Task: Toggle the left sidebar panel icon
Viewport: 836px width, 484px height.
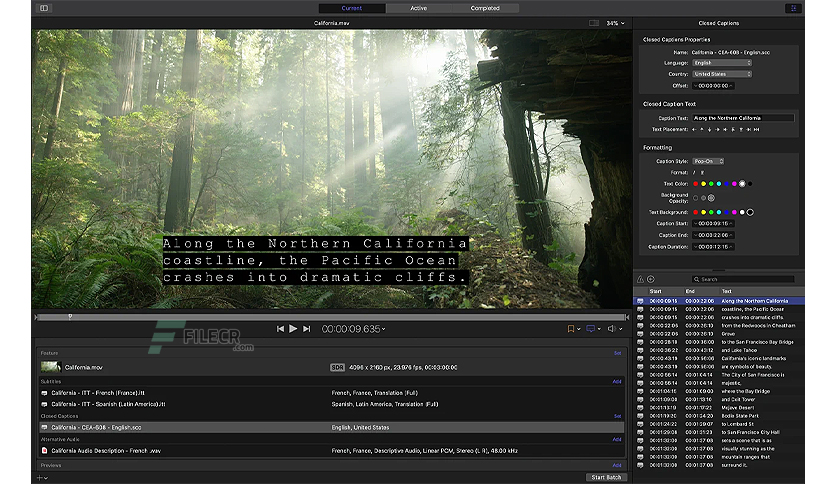Action: (x=44, y=8)
